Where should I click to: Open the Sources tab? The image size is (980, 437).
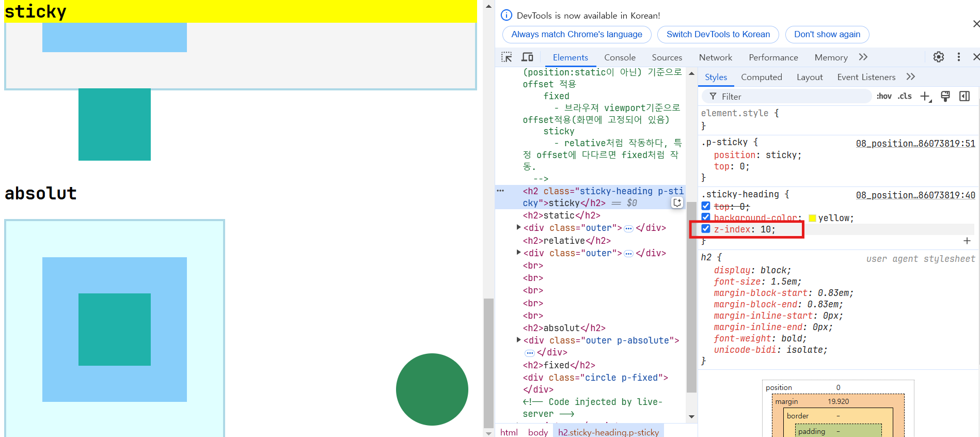click(x=667, y=57)
